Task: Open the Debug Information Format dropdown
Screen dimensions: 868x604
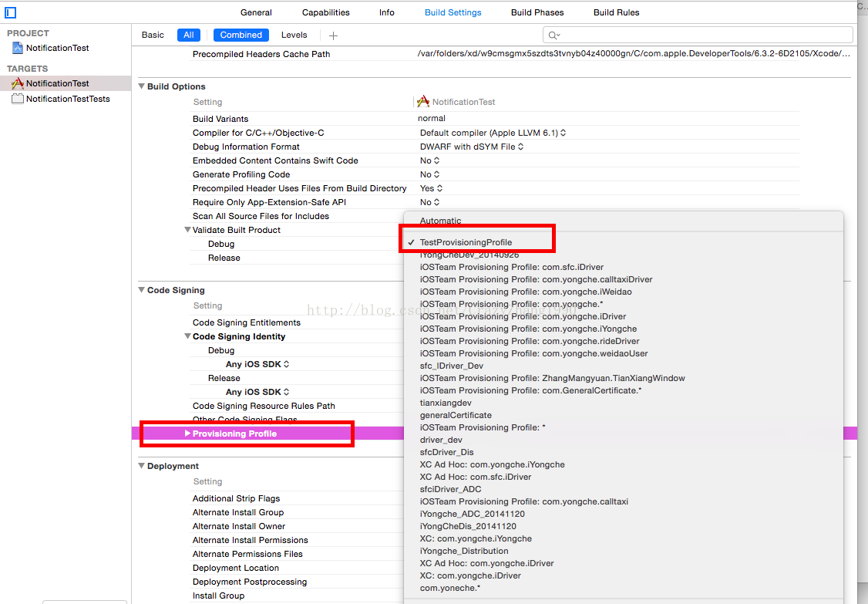Action: point(472,147)
